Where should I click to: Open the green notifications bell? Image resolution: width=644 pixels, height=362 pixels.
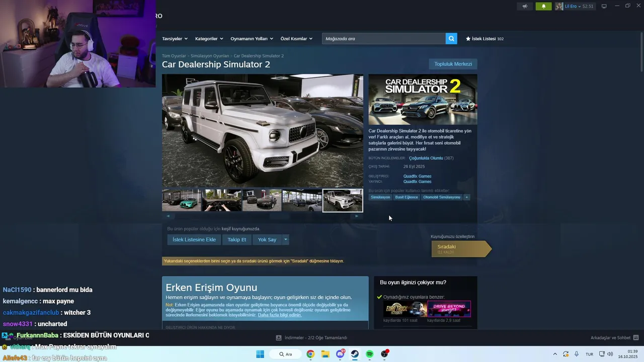click(543, 6)
